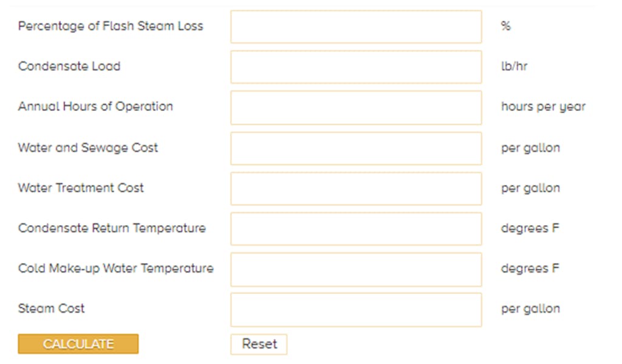The image size is (622, 364).
Task: Click the hours per year unit text
Action: [543, 107]
